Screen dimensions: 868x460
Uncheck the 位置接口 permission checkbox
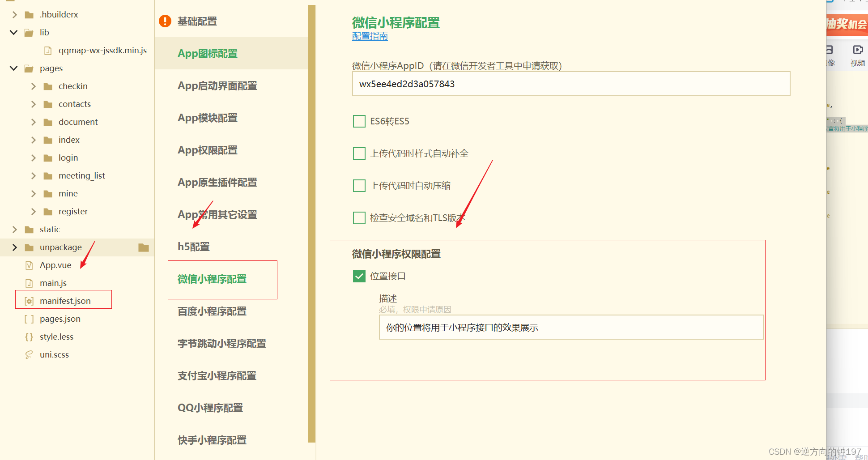point(359,276)
